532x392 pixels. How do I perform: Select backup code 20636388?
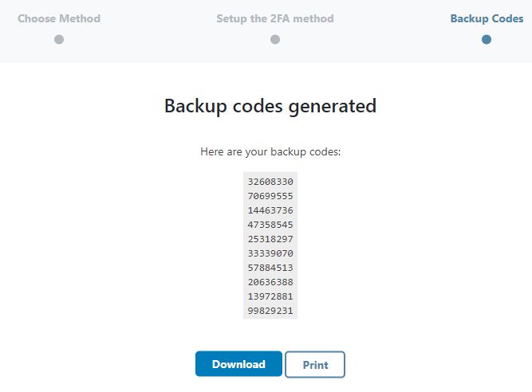coord(270,282)
